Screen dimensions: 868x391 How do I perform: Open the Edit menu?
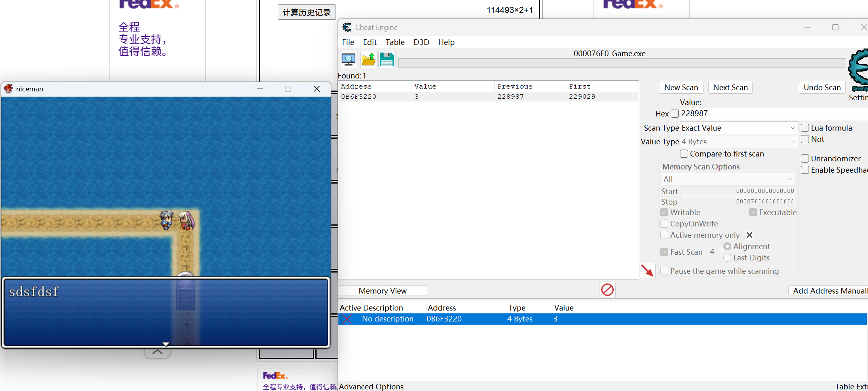[370, 42]
